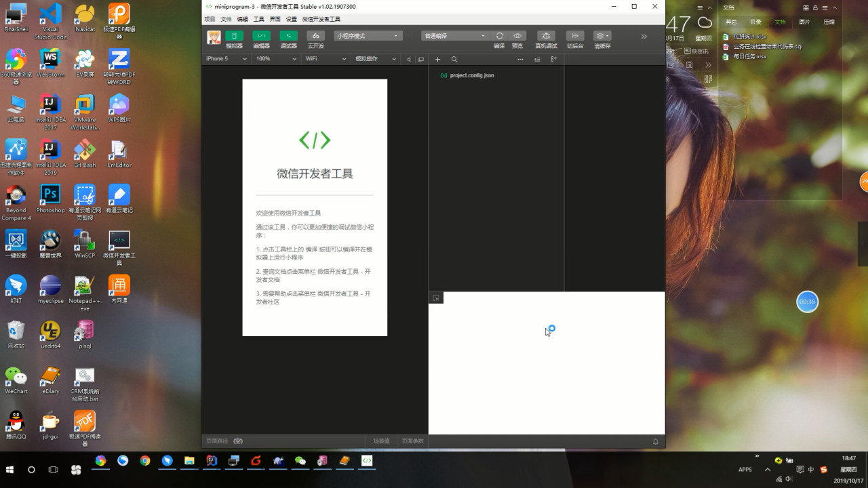Open the 微信开发者工具 menu

tap(321, 20)
